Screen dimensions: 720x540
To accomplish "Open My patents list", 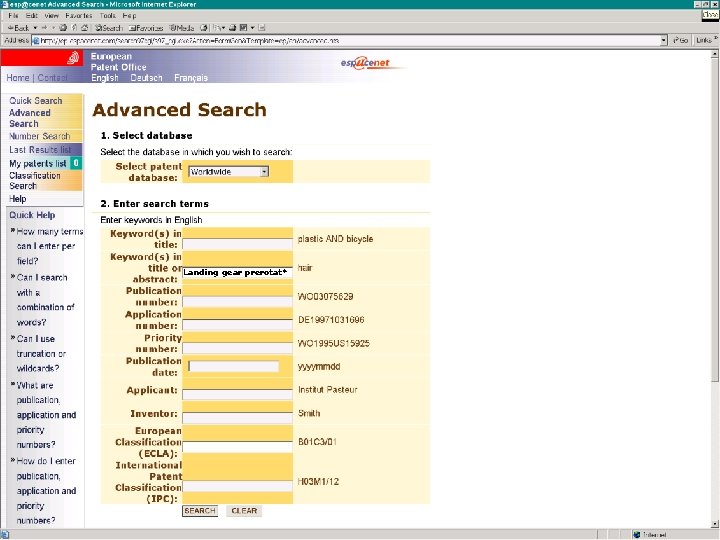I will pyautogui.click(x=38, y=163).
